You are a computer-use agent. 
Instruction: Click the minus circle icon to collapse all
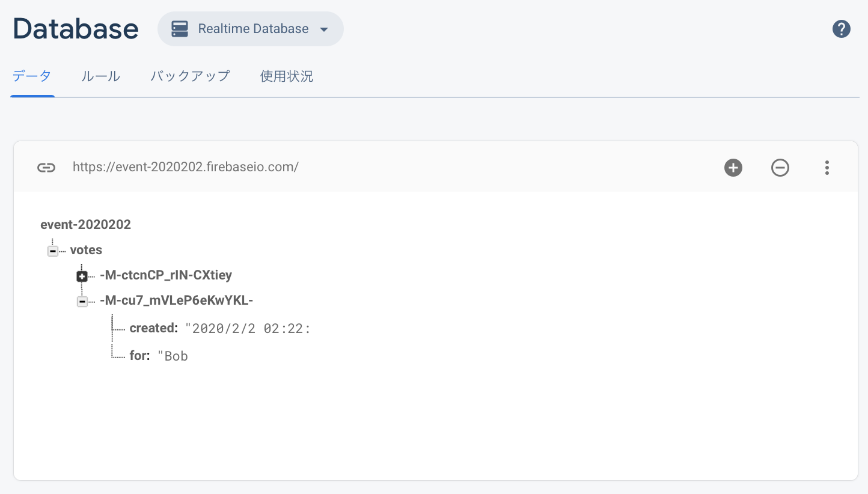point(780,168)
